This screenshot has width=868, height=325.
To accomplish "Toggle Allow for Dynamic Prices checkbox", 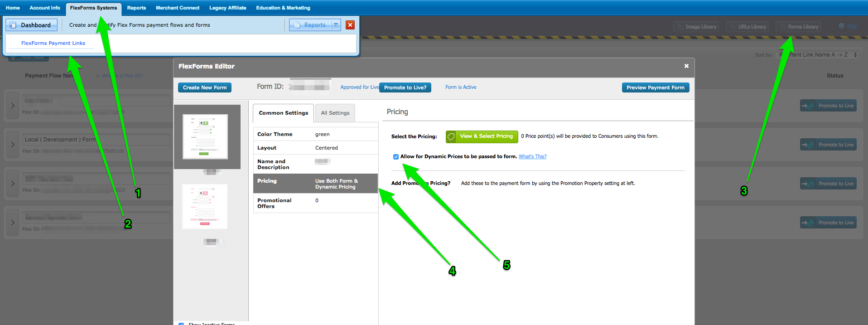I will [x=396, y=157].
